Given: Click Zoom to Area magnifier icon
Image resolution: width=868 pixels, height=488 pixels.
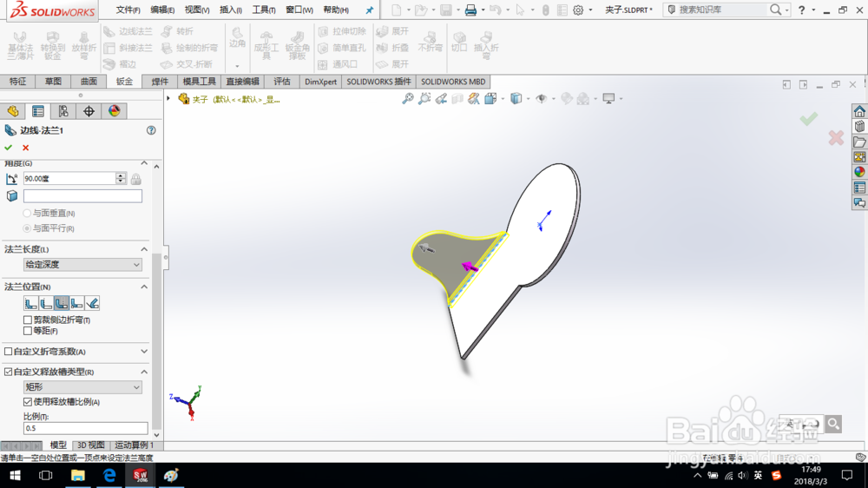Looking at the screenshot, I should 424,99.
